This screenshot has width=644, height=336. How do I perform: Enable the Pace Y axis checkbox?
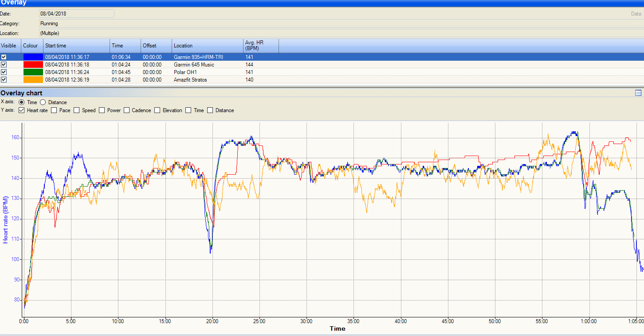tap(54, 110)
